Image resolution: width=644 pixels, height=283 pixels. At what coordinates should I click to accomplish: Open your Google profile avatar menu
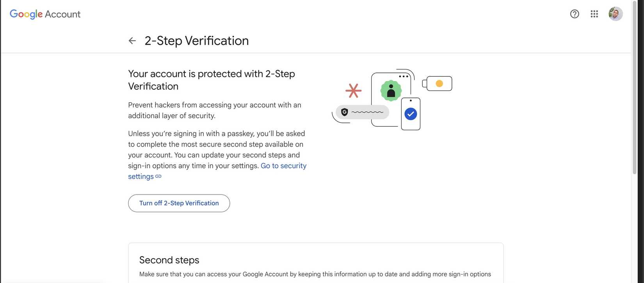click(x=615, y=14)
